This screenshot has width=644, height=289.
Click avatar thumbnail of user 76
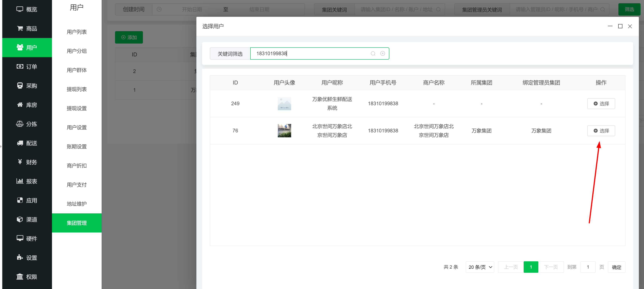[x=284, y=131]
